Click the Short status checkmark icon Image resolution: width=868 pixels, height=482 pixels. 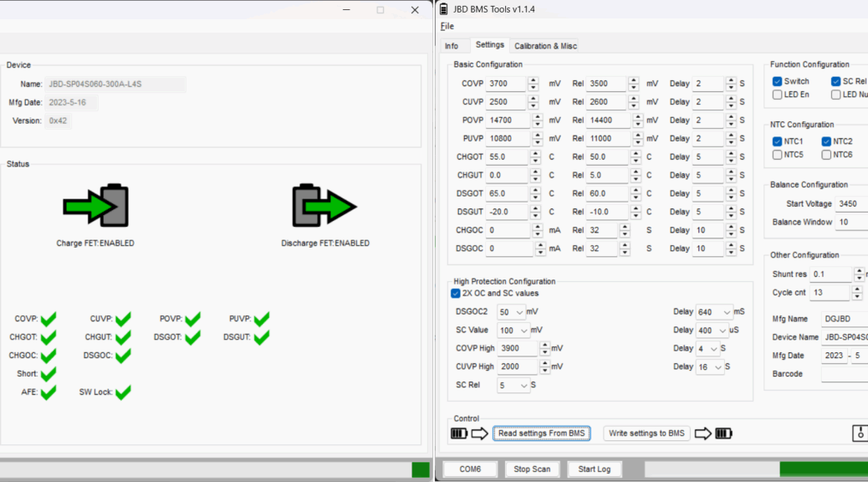[49, 374]
